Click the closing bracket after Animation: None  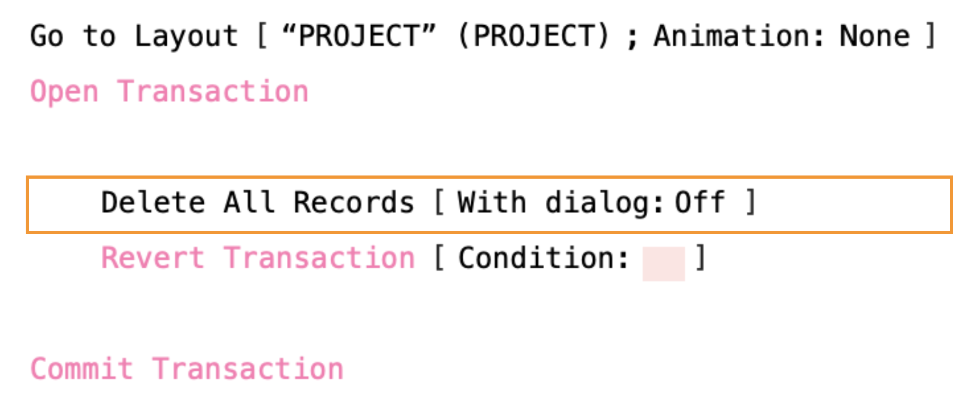coord(931,36)
